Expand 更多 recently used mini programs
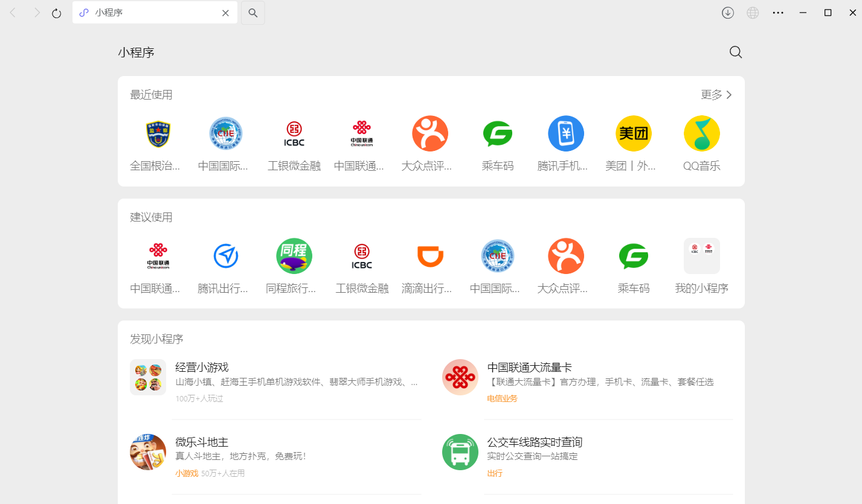This screenshot has width=862, height=504. 716,95
